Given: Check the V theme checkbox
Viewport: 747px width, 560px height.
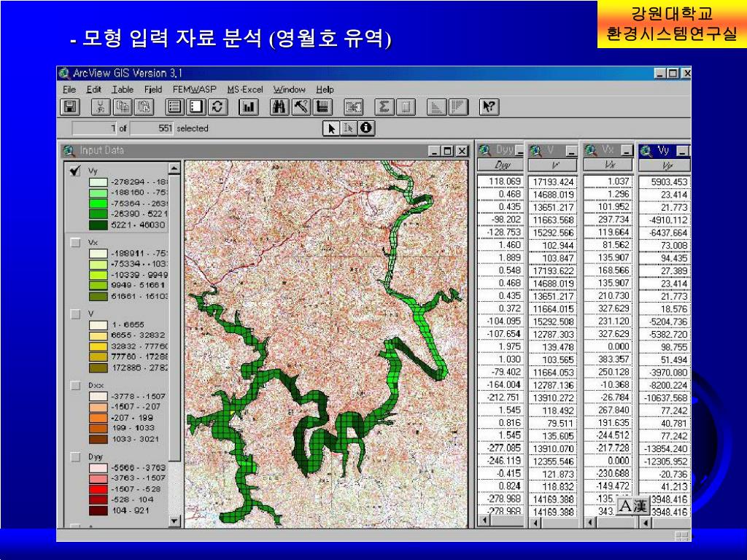Looking at the screenshot, I should click(75, 314).
